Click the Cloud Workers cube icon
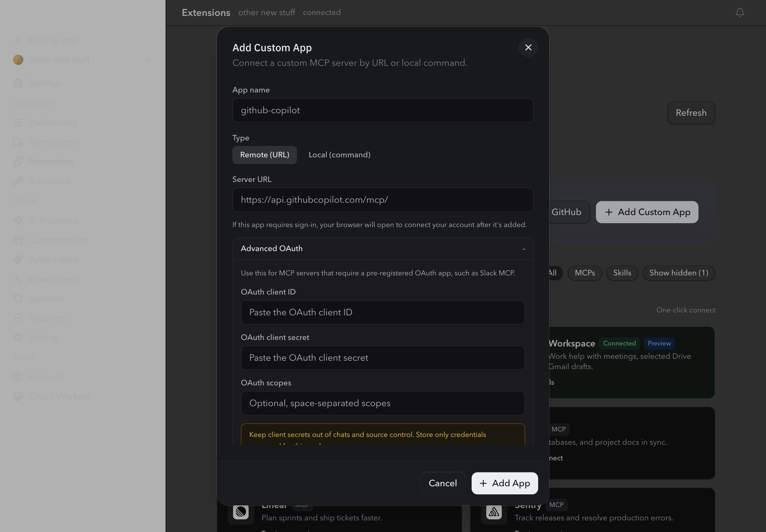The height and width of the screenshot is (532, 766). (18, 396)
